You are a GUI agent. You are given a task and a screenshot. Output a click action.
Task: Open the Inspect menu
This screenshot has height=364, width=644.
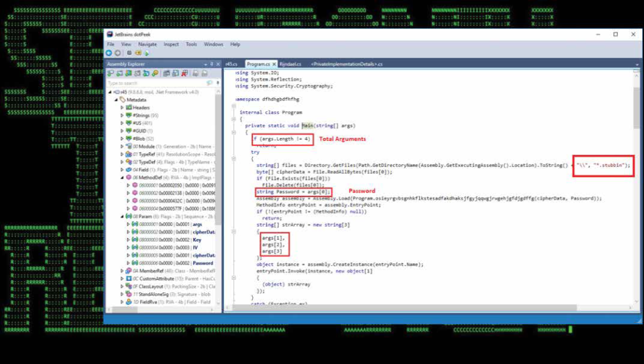point(171,44)
